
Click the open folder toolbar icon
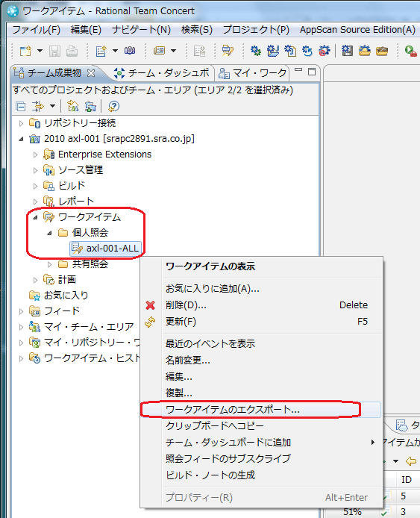point(382,51)
